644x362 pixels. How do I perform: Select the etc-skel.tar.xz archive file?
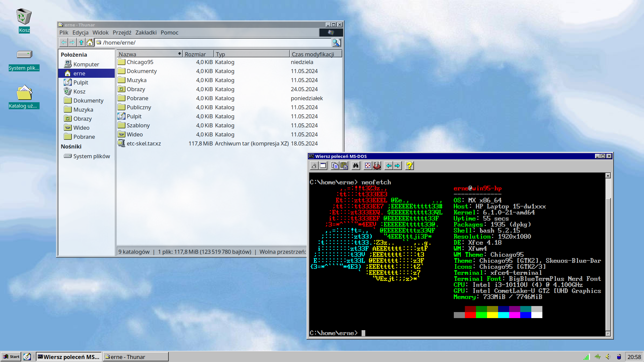[x=229, y=143]
